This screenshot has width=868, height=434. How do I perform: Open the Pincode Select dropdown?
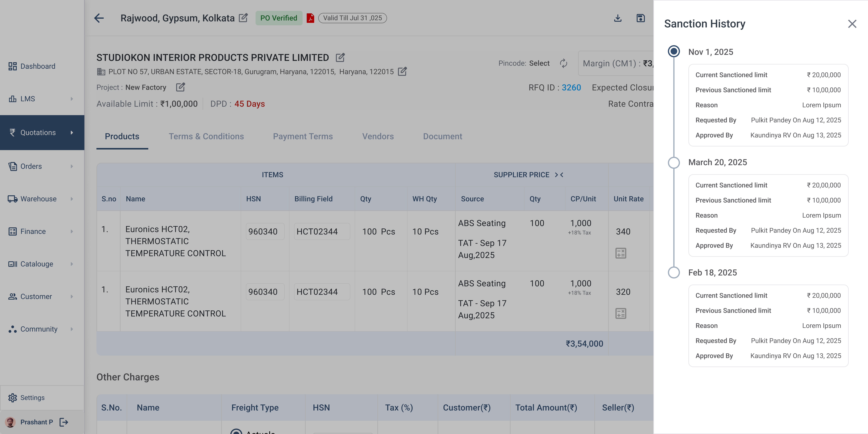coord(539,63)
